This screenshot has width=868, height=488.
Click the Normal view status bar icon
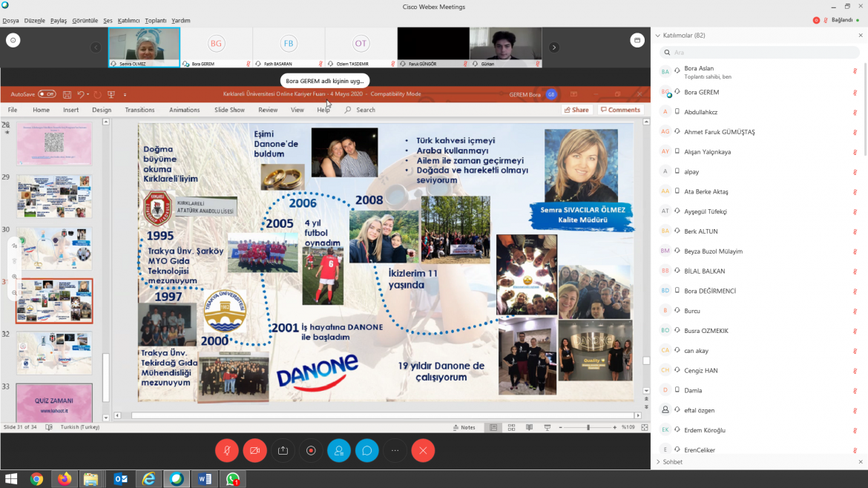tap(493, 427)
